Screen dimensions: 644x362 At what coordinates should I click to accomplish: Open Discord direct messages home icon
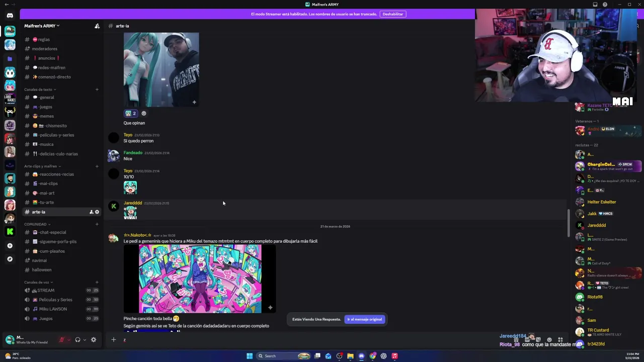(x=10, y=16)
